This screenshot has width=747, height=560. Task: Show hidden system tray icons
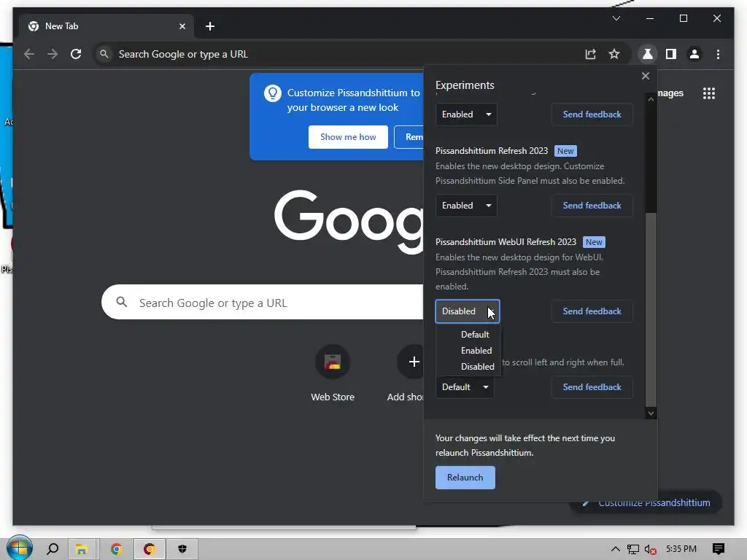coord(616,549)
